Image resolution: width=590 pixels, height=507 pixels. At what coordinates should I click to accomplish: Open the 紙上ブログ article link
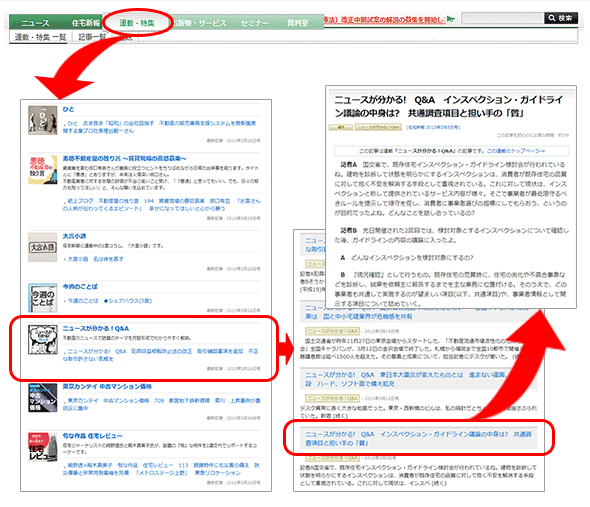161,204
